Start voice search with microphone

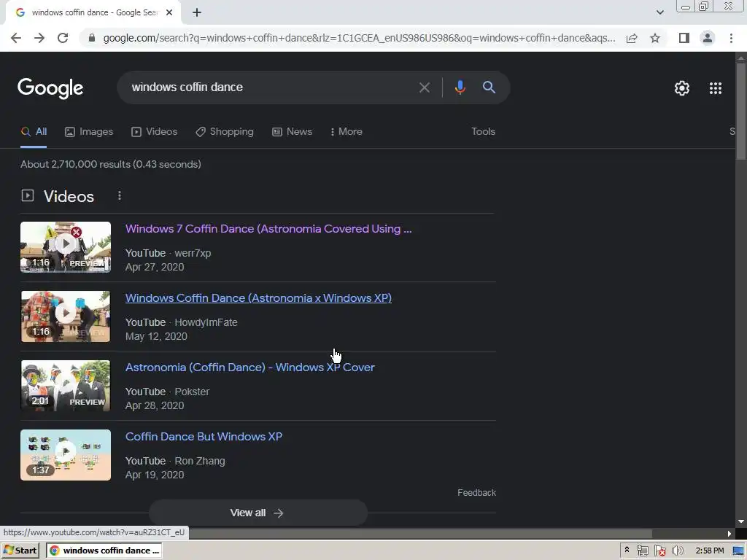pyautogui.click(x=460, y=87)
